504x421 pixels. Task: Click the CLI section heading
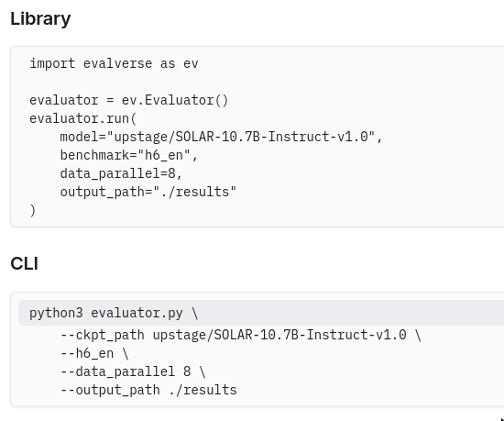tap(25, 264)
